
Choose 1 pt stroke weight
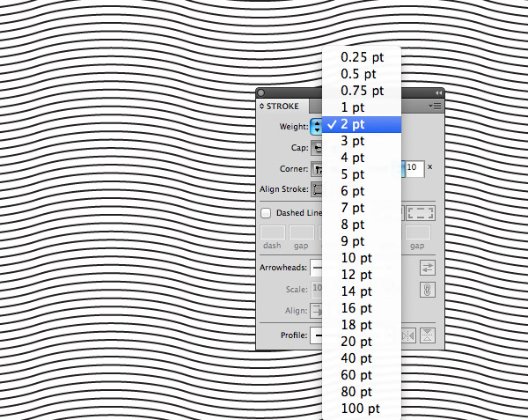[x=362, y=107]
